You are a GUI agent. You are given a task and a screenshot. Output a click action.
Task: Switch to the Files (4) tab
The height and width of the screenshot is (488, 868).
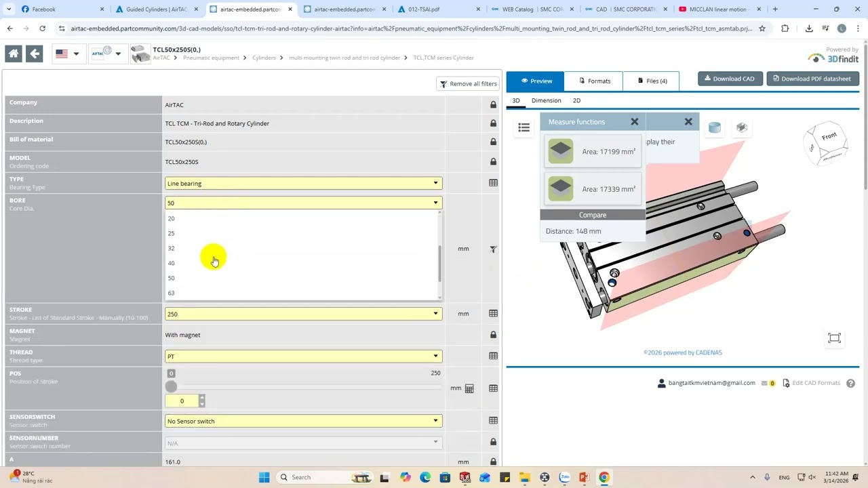click(x=652, y=81)
